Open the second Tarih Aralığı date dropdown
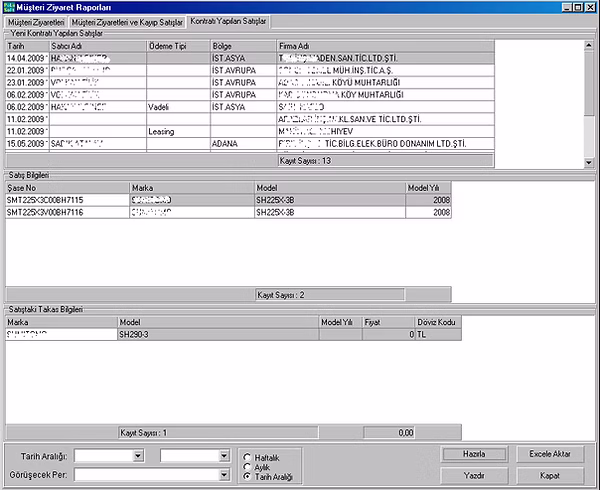The height and width of the screenshot is (490, 600). [224, 456]
